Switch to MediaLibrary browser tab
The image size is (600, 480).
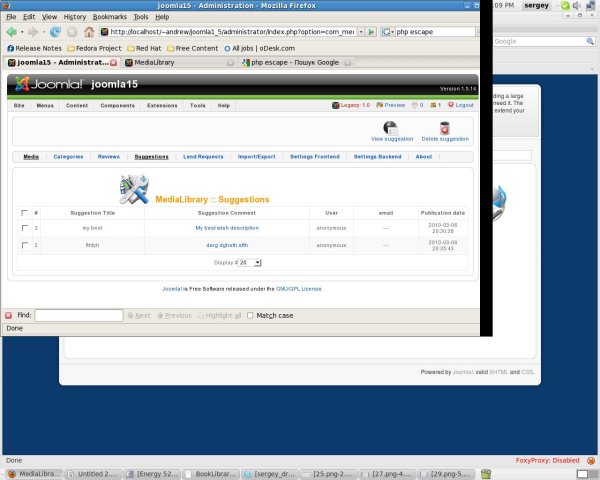pos(179,62)
